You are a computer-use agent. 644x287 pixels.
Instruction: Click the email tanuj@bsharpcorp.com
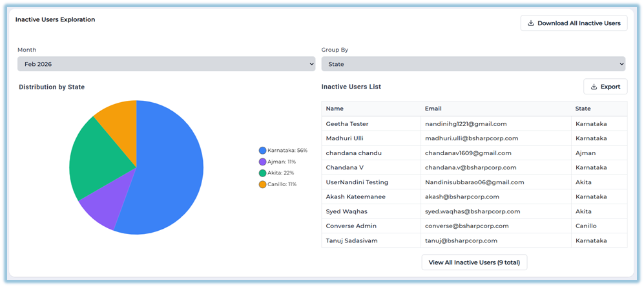[x=461, y=240]
